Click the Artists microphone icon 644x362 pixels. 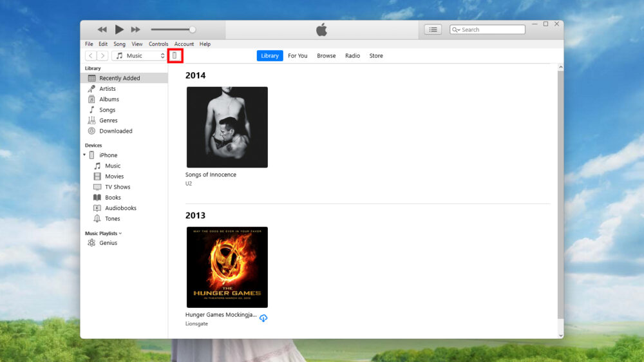pos(91,89)
